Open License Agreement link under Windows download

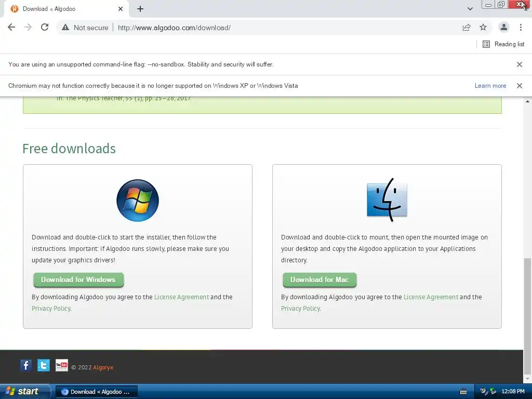click(x=181, y=297)
